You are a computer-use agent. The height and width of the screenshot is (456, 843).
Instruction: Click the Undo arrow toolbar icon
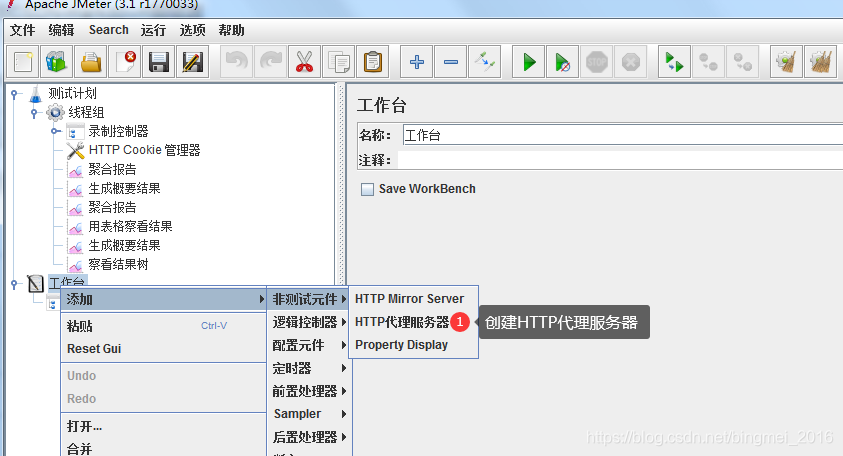tap(237, 62)
